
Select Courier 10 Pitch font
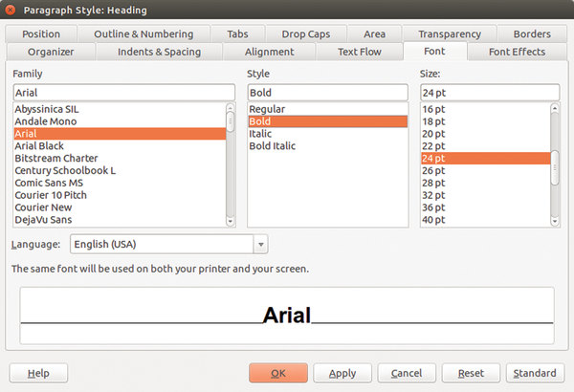click(x=120, y=195)
